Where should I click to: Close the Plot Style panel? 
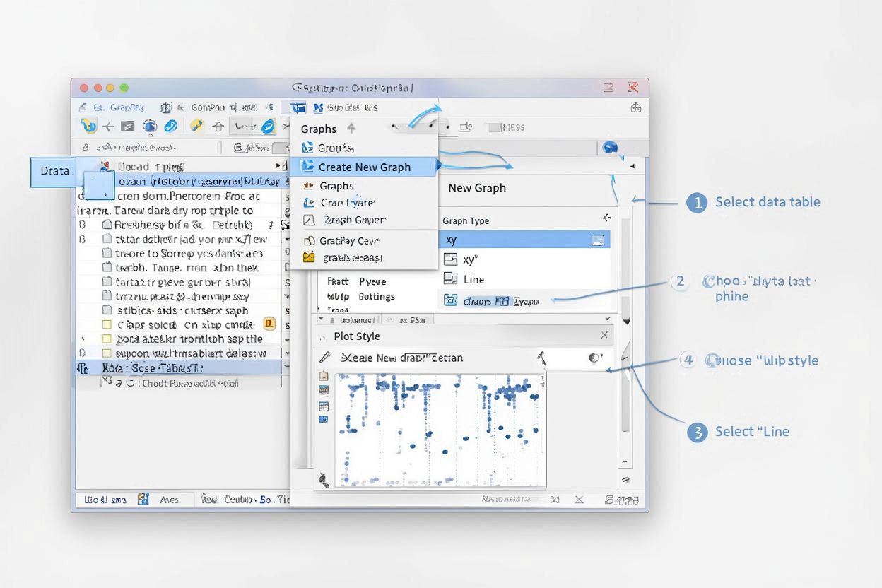coord(604,336)
